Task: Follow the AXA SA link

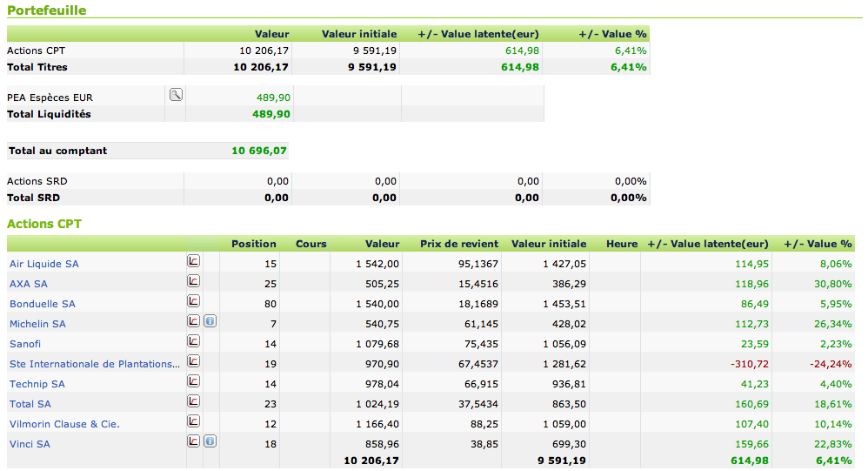Action: point(29,284)
